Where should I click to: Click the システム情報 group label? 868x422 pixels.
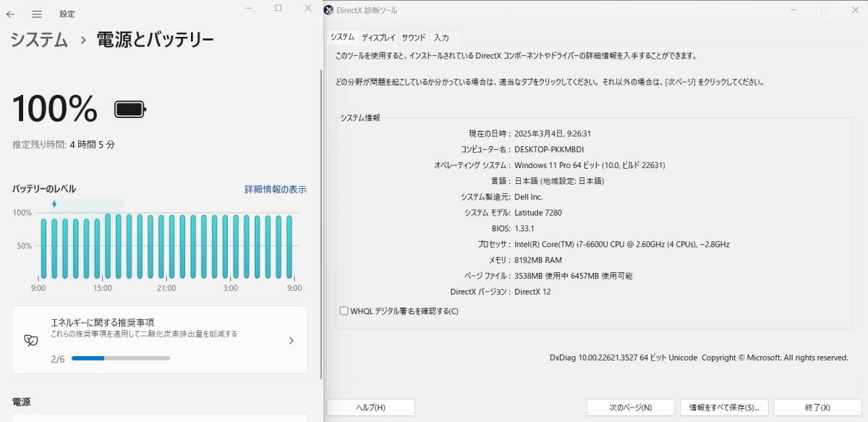(360, 117)
